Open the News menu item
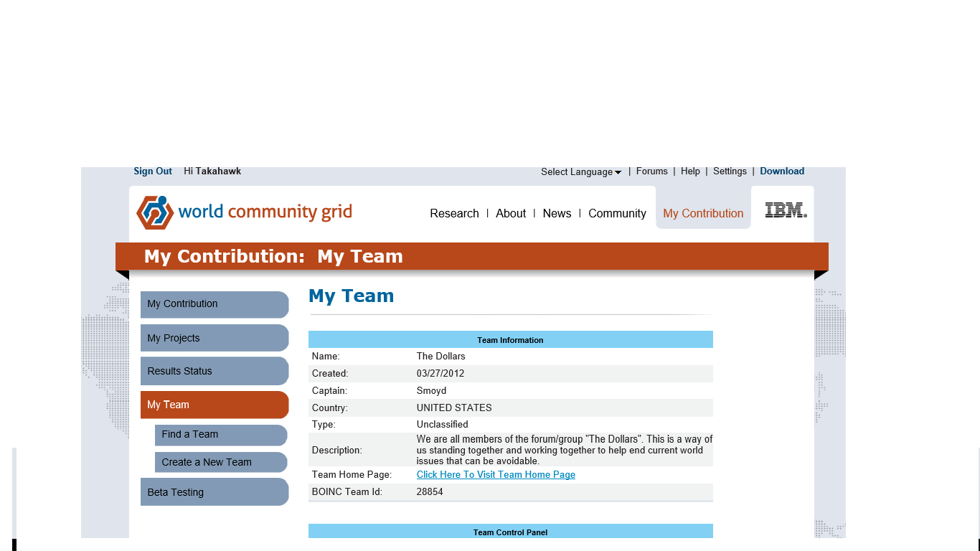 [557, 214]
